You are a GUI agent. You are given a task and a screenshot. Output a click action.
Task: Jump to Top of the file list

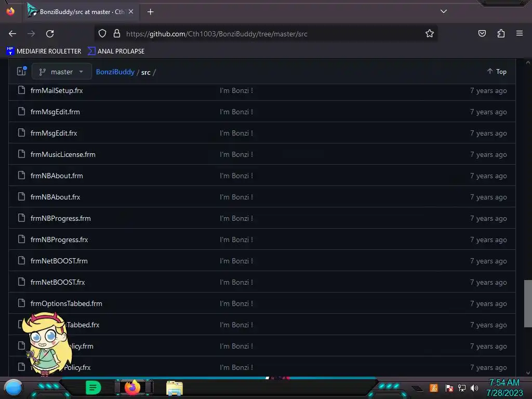point(497,72)
